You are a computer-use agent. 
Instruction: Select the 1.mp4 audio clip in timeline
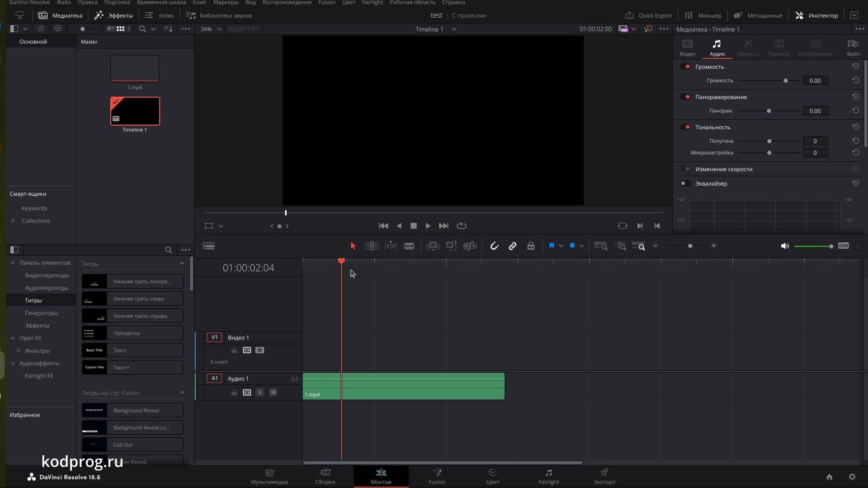tap(403, 386)
